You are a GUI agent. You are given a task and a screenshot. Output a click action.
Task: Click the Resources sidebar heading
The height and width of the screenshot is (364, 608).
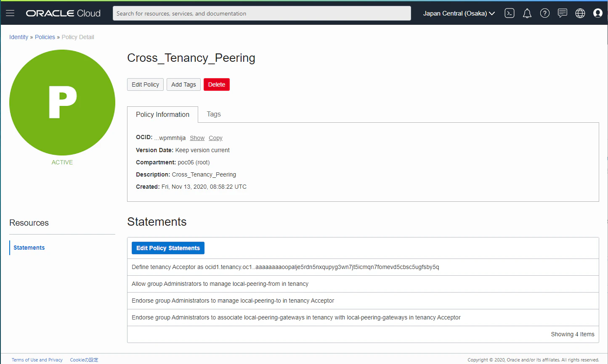[29, 223]
